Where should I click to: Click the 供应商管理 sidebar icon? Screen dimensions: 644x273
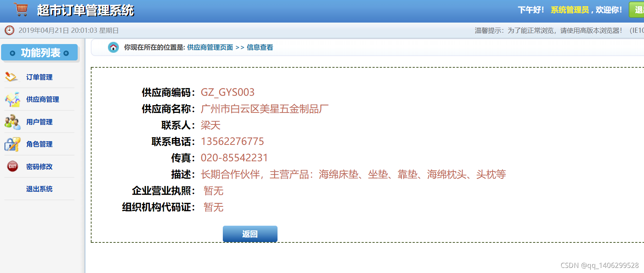click(12, 99)
